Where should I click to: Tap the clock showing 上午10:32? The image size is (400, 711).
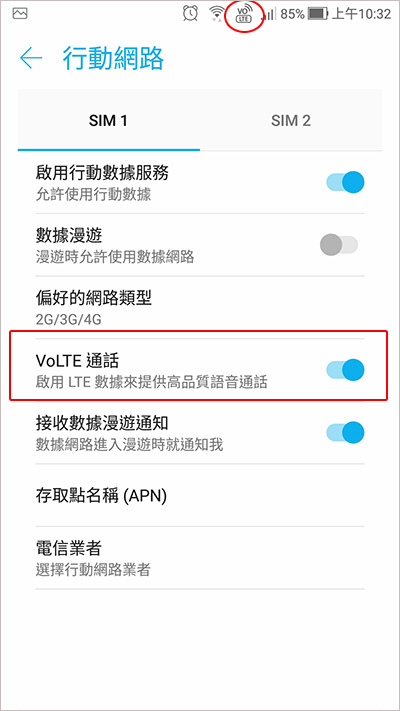click(x=361, y=14)
